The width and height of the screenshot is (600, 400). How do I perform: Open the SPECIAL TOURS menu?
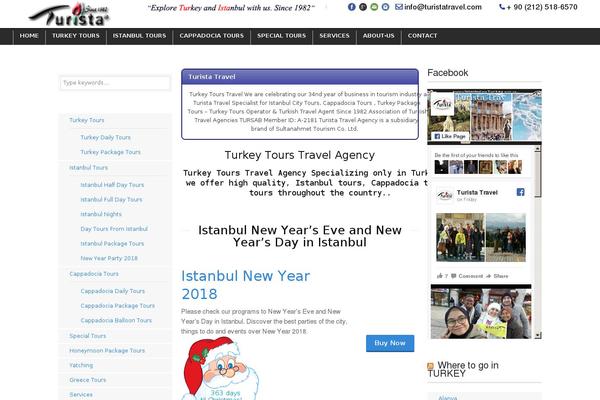[x=282, y=36]
